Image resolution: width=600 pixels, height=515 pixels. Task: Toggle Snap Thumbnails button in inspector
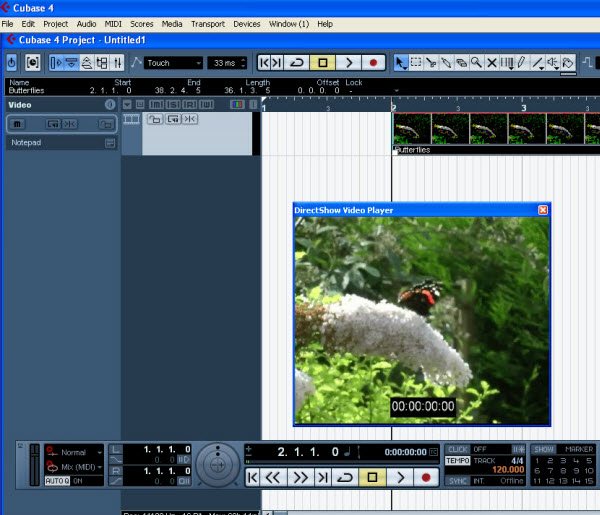(70, 124)
